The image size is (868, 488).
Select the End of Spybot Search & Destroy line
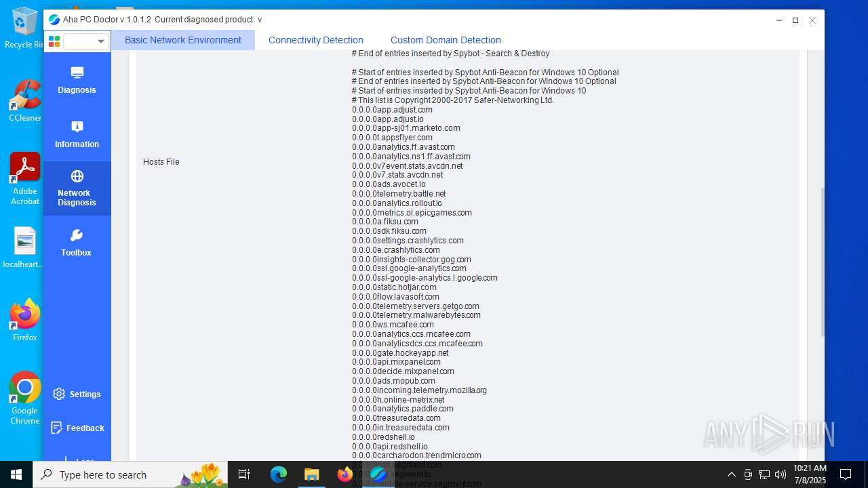point(451,54)
